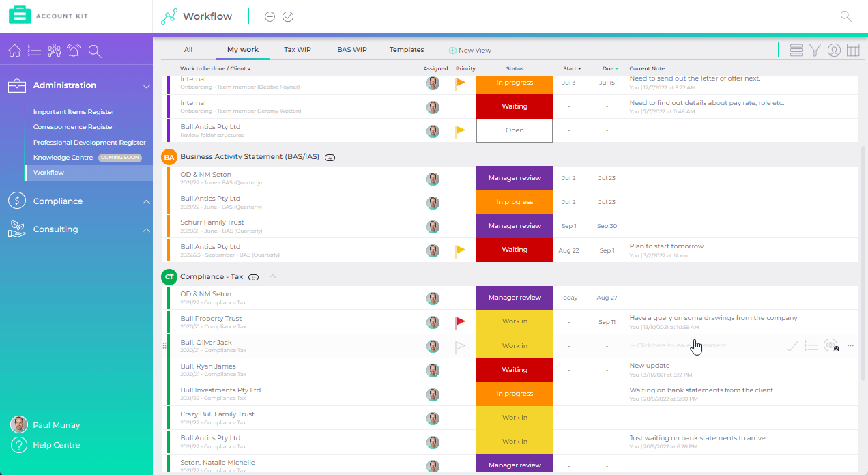This screenshot has height=475, width=868.
Task: Click the comment field on Bull, Oliver Jack row
Action: [678, 345]
